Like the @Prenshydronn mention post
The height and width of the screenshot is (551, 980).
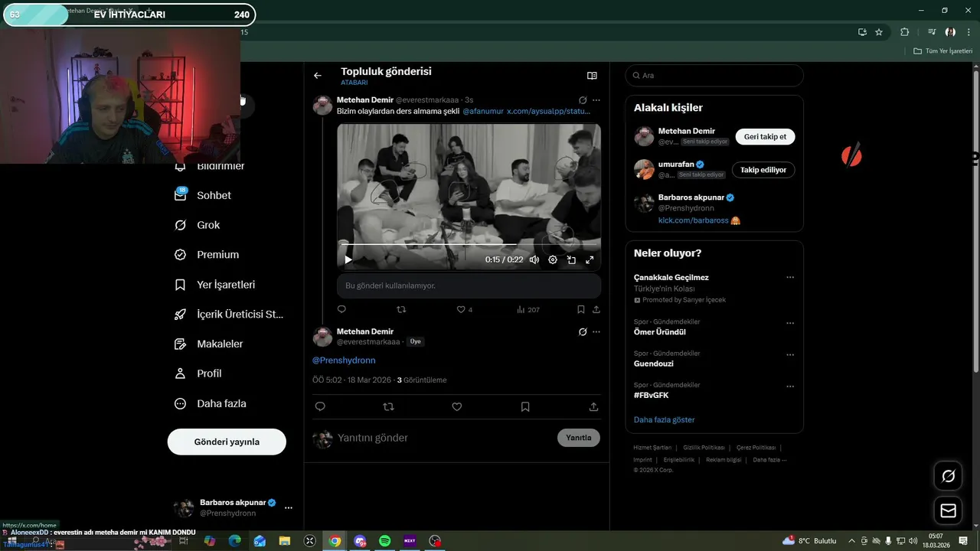coord(457,407)
